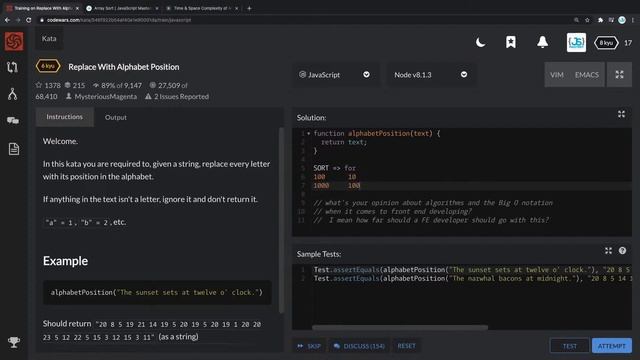640x360 pixels.
Task: Click the 8 kyu rank badge in header
Action: 606,43
